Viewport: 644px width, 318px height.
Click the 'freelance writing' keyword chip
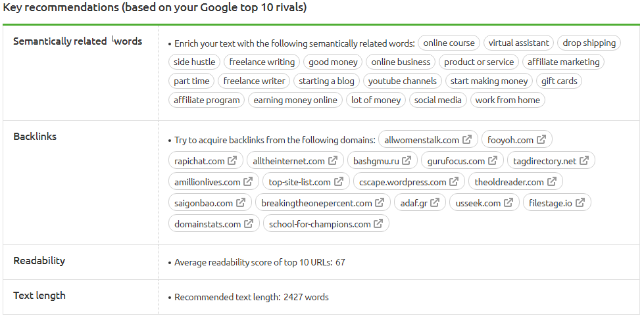pos(262,62)
